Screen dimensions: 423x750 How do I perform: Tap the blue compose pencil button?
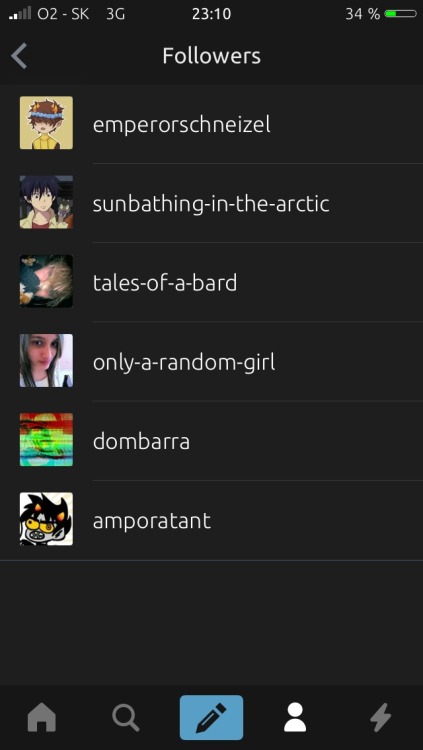tap(212, 717)
